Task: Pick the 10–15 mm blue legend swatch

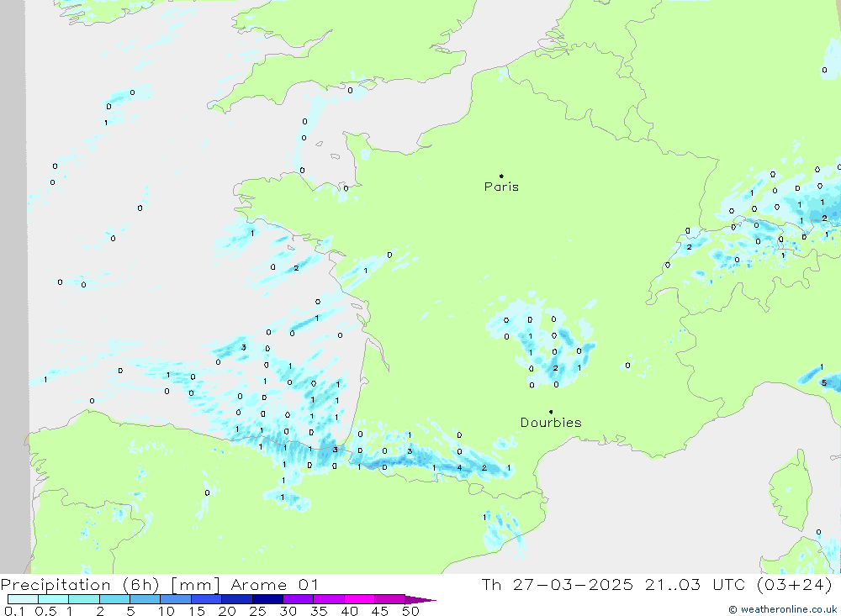Action: tap(176, 599)
